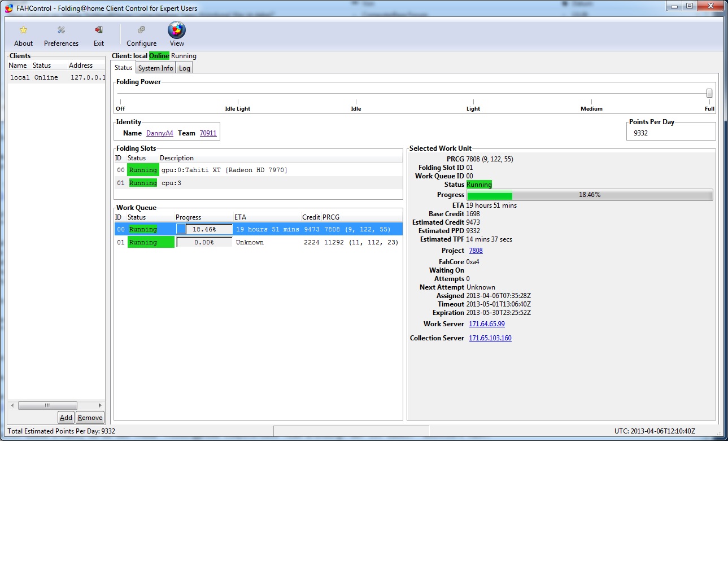Click the clients list horizontal scrollbar thumb

pyautogui.click(x=47, y=405)
